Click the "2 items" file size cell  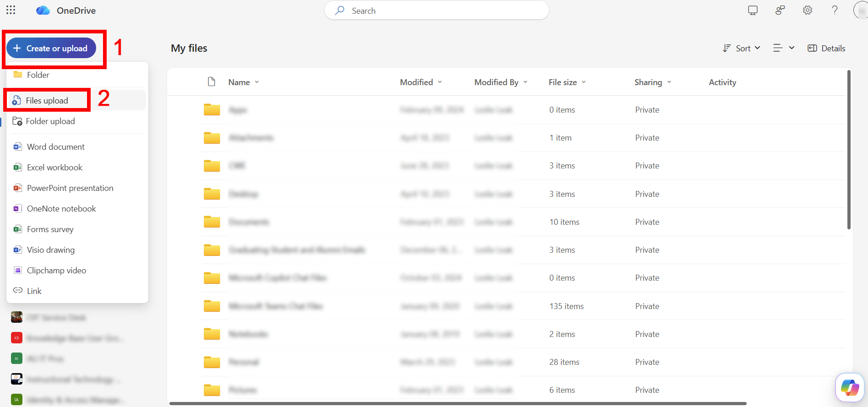562,334
